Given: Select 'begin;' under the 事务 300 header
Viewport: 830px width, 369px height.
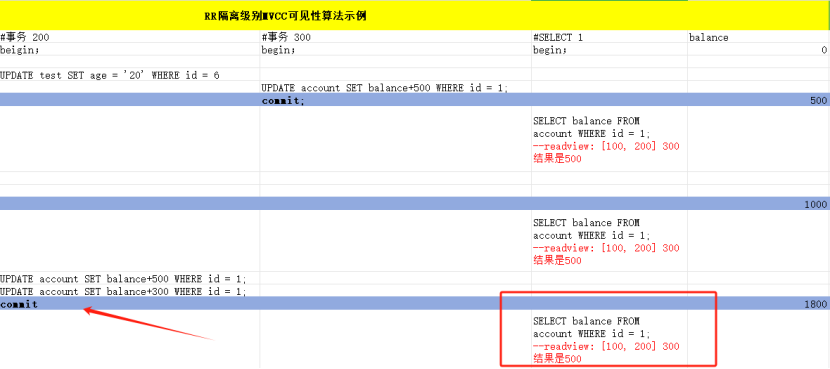Looking at the screenshot, I should pos(395,50).
